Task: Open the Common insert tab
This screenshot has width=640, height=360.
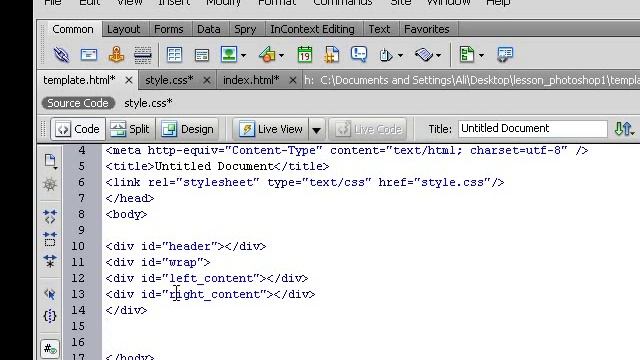Action: 73,29
